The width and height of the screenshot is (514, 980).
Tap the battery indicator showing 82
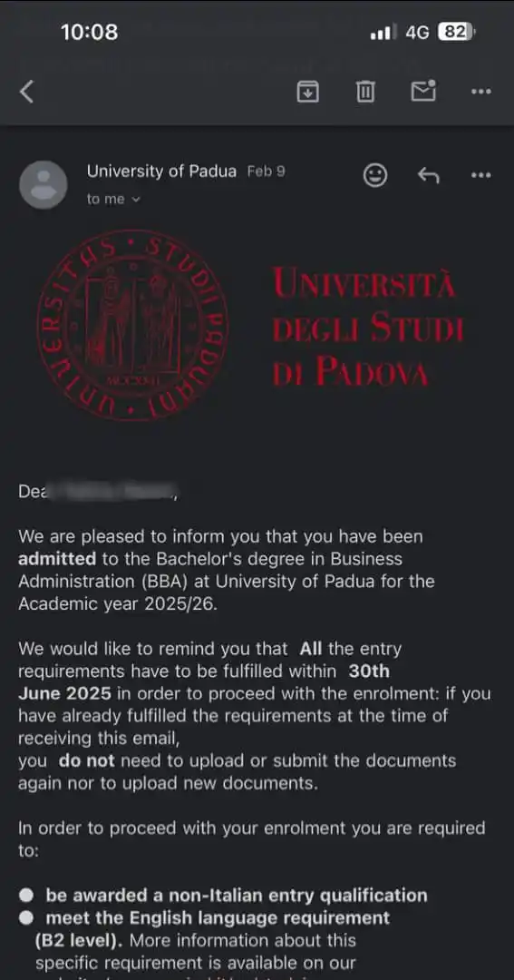tap(456, 32)
